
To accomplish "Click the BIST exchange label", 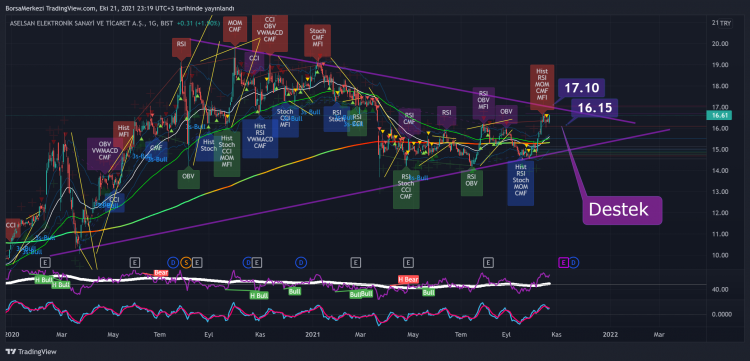I will point(167,23).
